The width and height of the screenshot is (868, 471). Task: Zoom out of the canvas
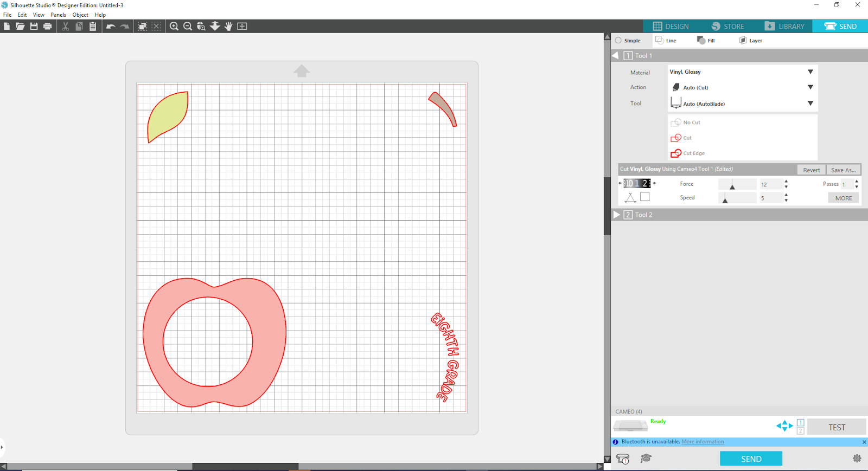tap(188, 26)
